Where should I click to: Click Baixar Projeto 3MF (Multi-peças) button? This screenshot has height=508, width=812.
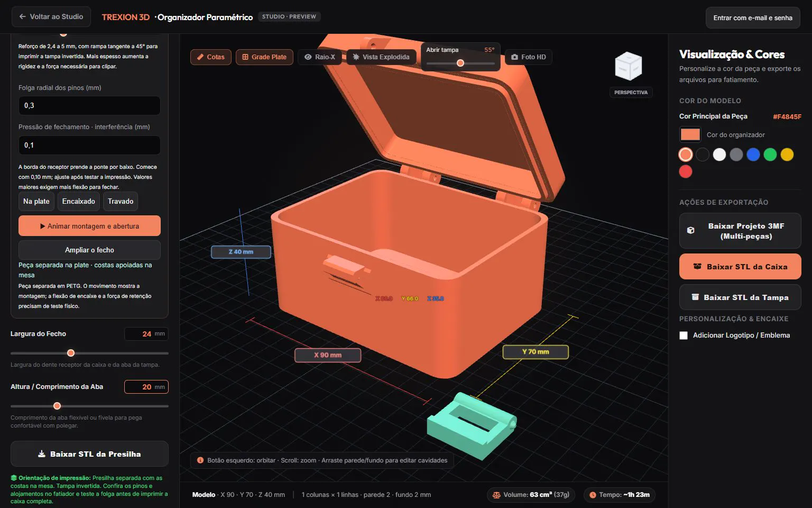740,231
